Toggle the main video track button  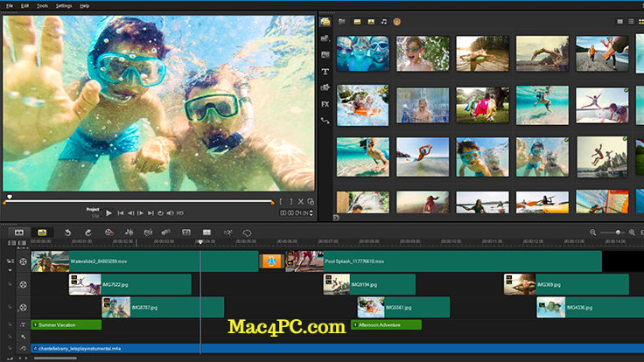pyautogui.click(x=23, y=261)
